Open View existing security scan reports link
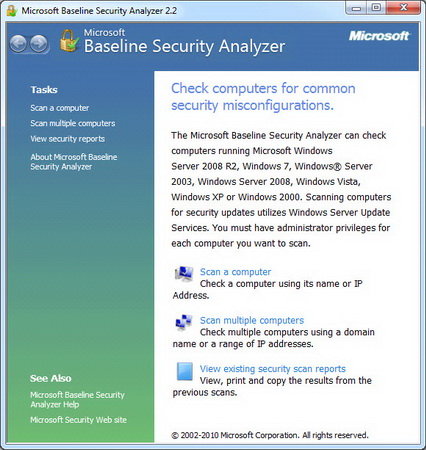 tap(273, 369)
